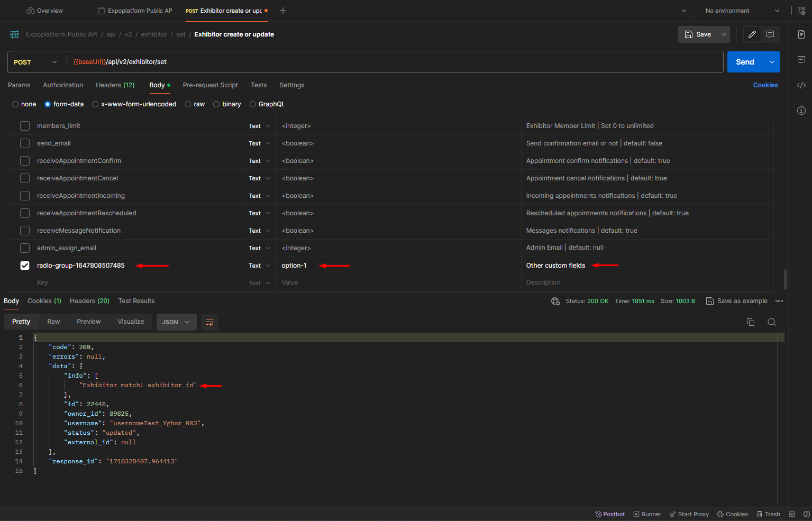
Task: Select the raw body type radio button
Action: [x=188, y=104]
